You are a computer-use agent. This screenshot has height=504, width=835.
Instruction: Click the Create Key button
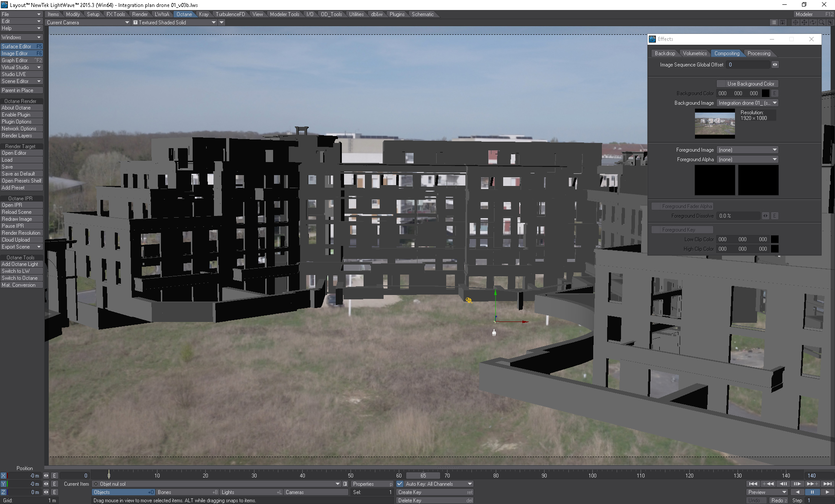(x=435, y=492)
